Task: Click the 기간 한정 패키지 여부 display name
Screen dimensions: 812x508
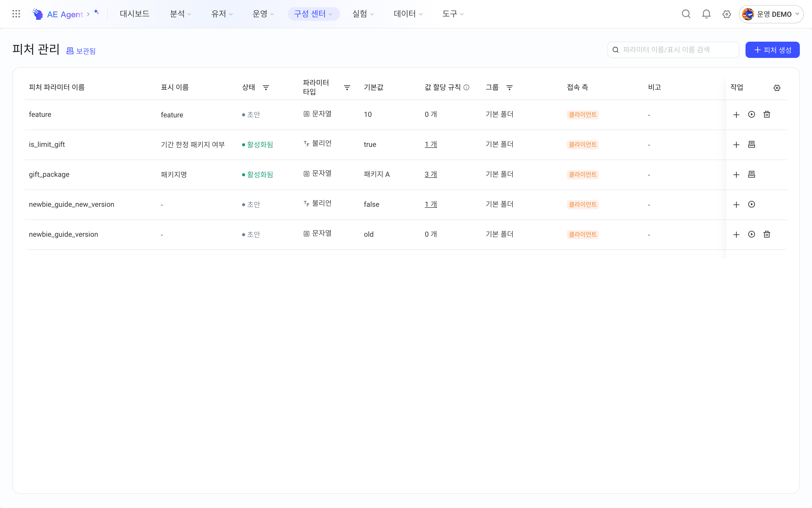Action: click(193, 145)
